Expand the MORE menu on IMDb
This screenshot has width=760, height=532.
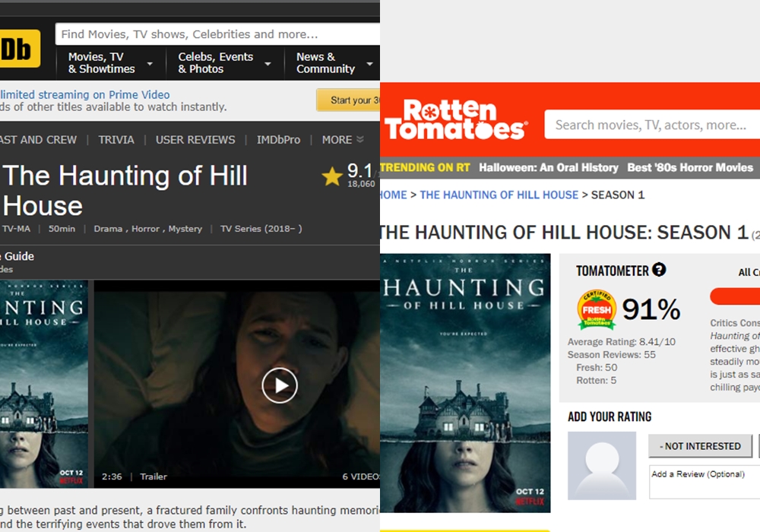coord(343,140)
